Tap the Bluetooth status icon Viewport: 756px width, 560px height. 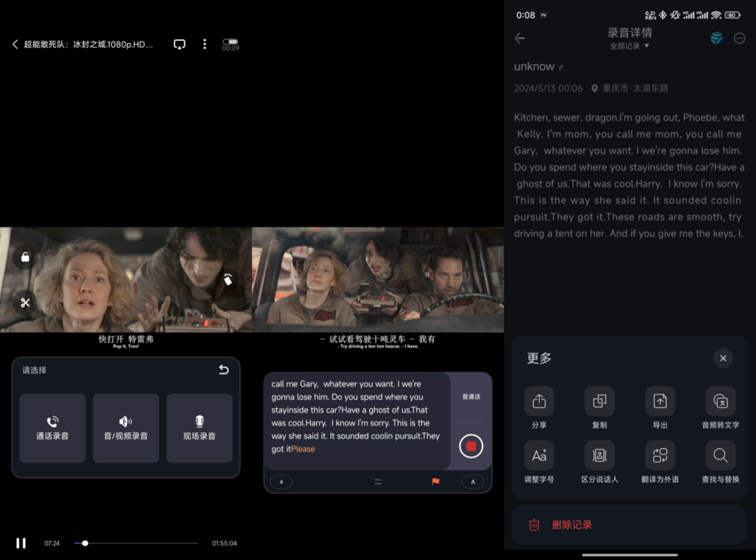tap(663, 15)
